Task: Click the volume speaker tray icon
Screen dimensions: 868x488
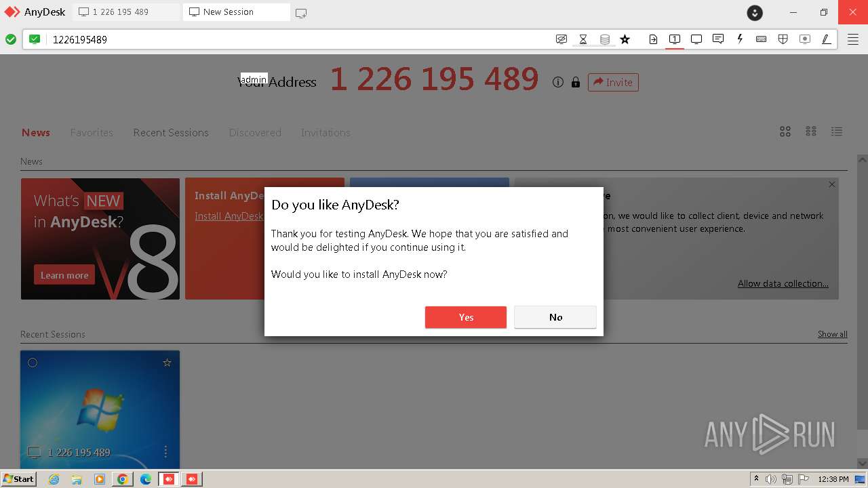Action: click(x=771, y=479)
